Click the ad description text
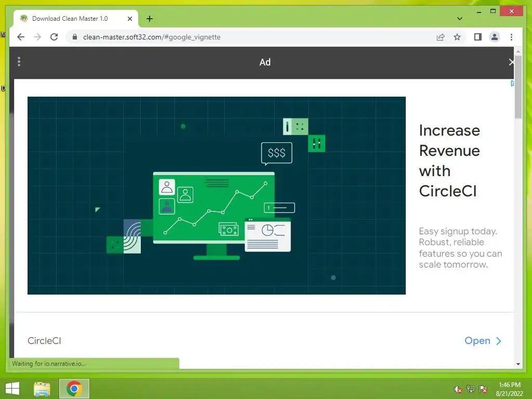 (460, 248)
